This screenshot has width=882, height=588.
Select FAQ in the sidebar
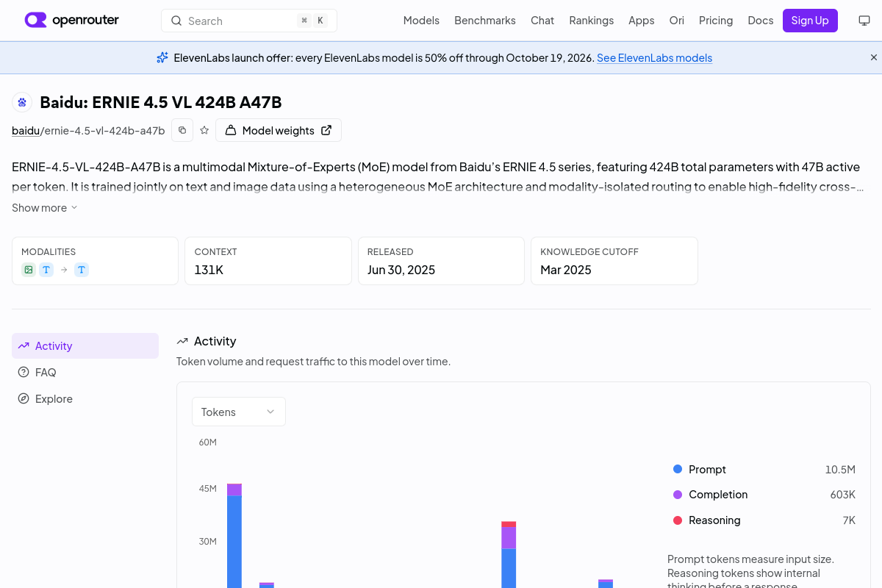(85, 372)
